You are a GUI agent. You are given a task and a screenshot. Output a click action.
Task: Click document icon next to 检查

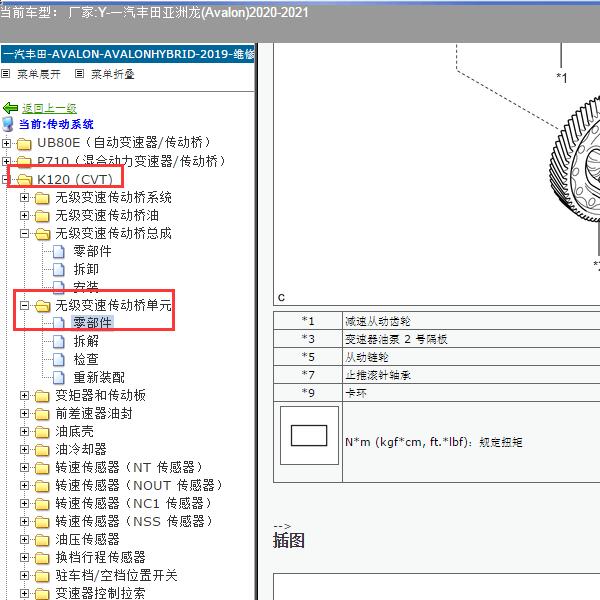tap(59, 359)
